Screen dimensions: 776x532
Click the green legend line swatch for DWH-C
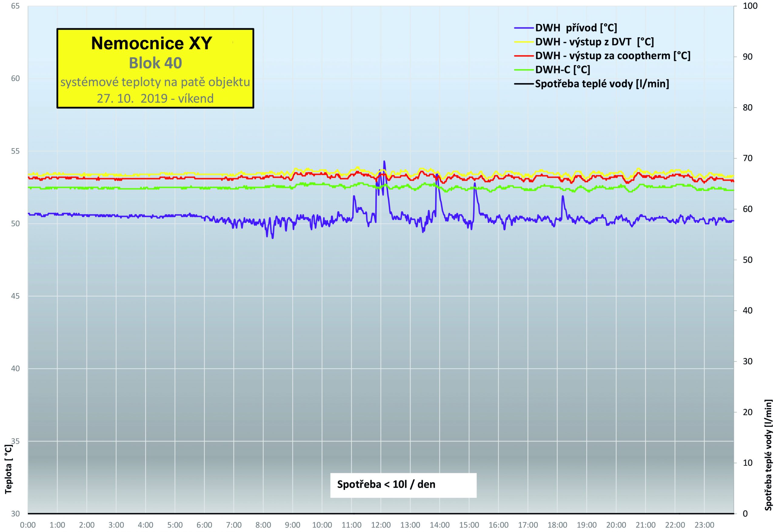524,70
